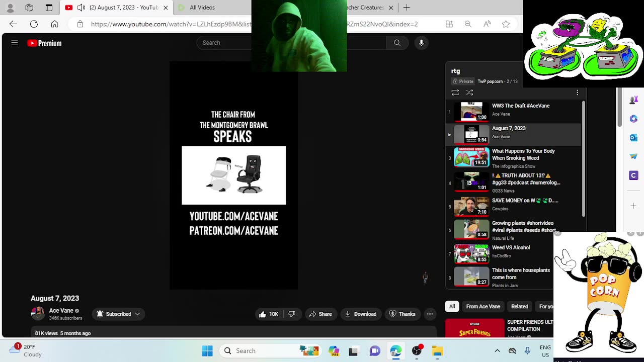
Task: Play WW3 The Draft #AceVane in playlist
Action: tap(513, 111)
